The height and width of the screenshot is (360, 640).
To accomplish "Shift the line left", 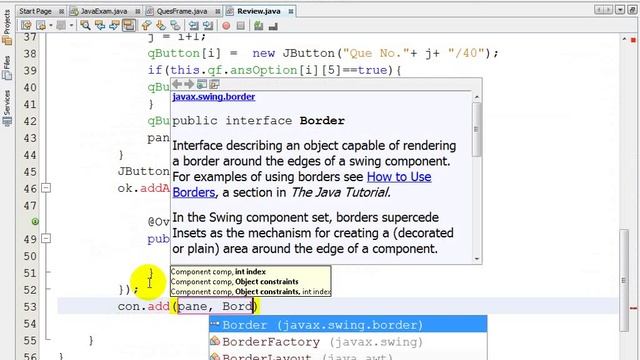I will coord(193,26).
